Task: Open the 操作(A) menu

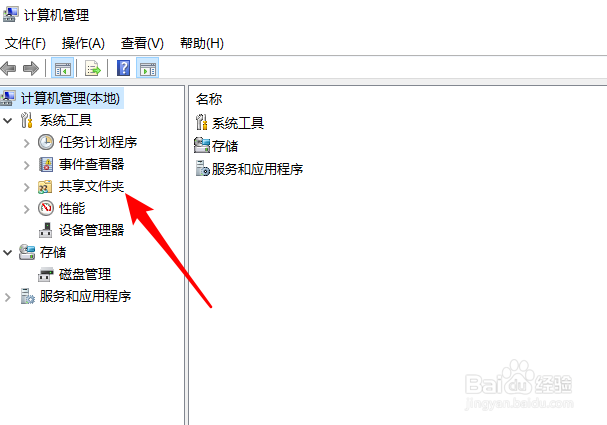Action: tap(83, 43)
